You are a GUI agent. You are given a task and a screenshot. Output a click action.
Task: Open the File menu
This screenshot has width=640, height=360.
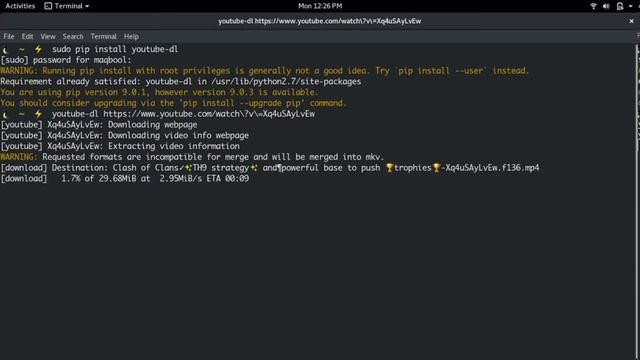(9, 36)
